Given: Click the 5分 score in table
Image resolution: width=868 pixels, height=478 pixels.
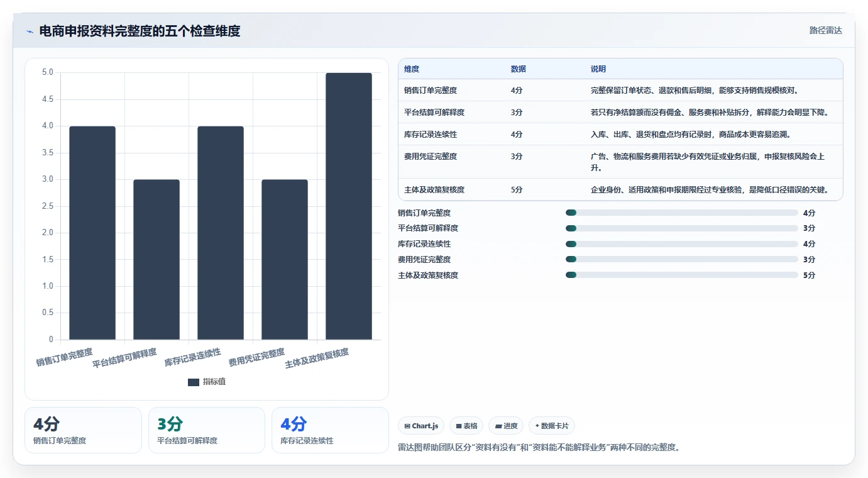Looking at the screenshot, I should coord(517,190).
